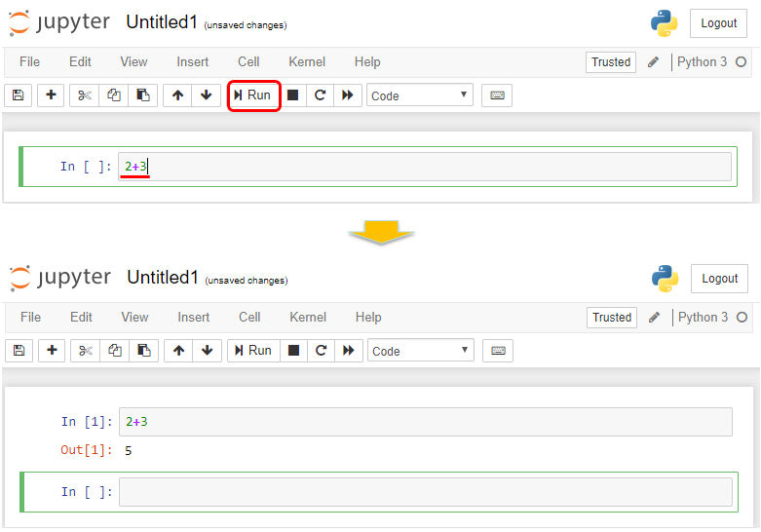
Task: Click insert cell plus icon in lower toolbar
Action: click(52, 351)
